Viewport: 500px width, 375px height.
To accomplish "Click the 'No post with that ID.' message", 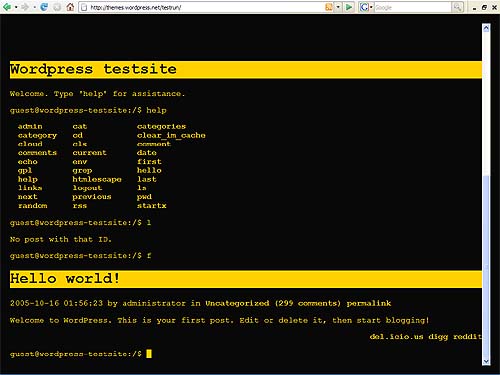I will click(x=61, y=239).
